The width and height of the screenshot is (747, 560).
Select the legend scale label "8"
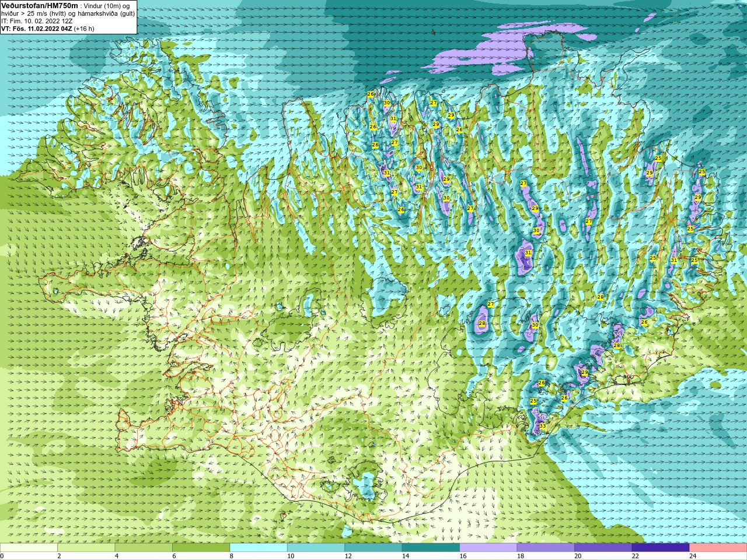(232, 556)
